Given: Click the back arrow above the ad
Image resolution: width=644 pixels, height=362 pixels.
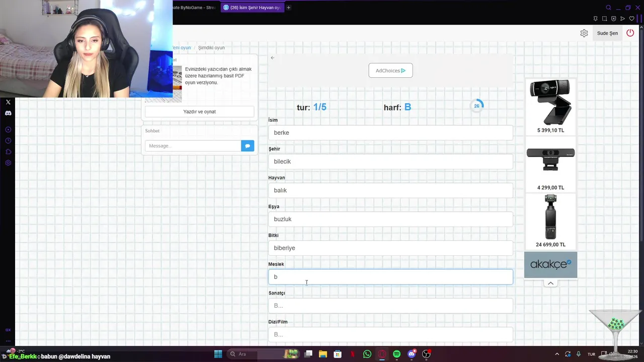Looking at the screenshot, I should pyautogui.click(x=272, y=58).
